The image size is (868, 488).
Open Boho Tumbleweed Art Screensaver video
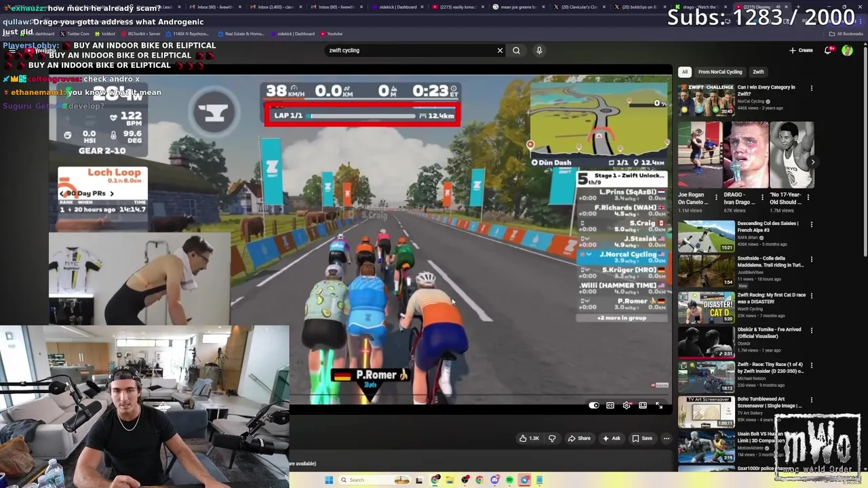(x=706, y=411)
